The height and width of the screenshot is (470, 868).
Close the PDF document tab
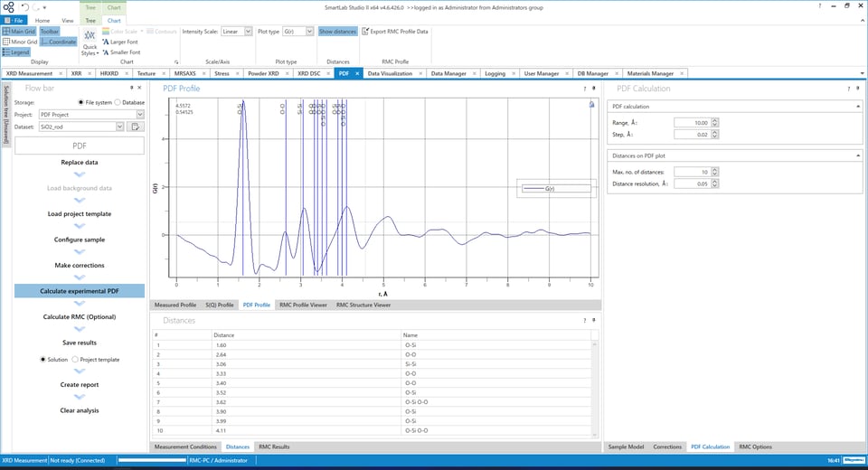tap(356, 73)
